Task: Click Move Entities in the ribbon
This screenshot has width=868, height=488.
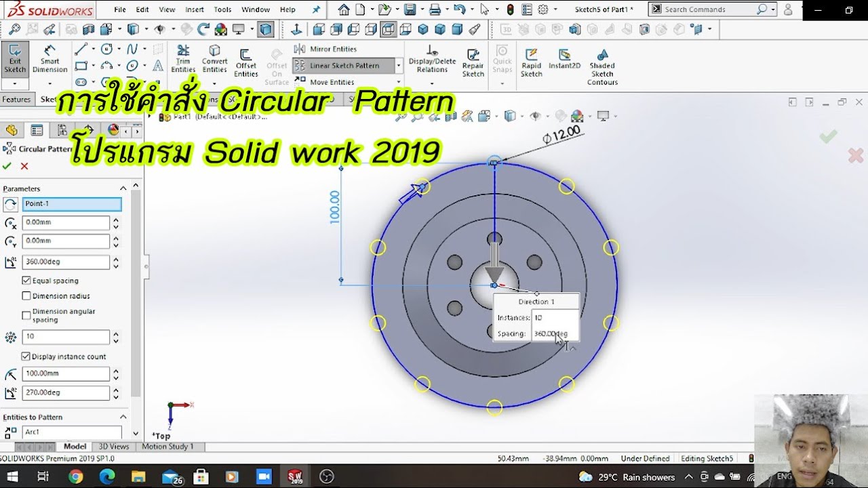Action: (325, 82)
